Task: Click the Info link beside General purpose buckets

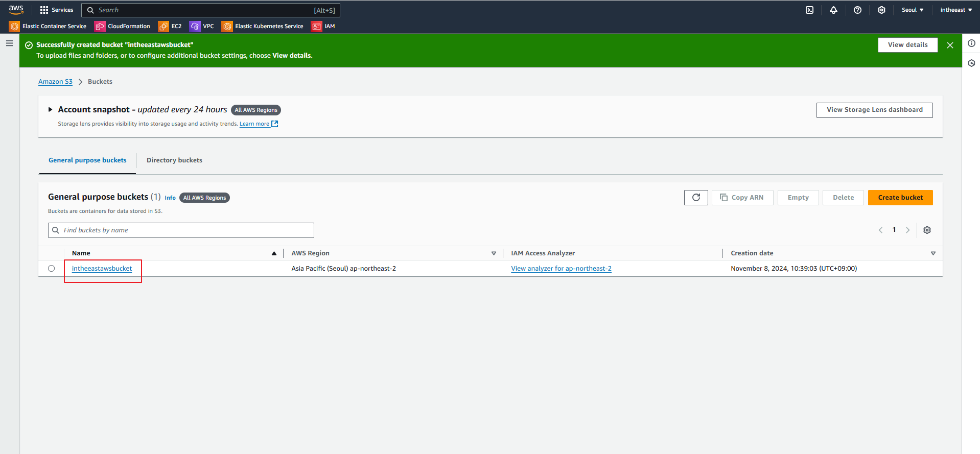Action: pos(170,198)
